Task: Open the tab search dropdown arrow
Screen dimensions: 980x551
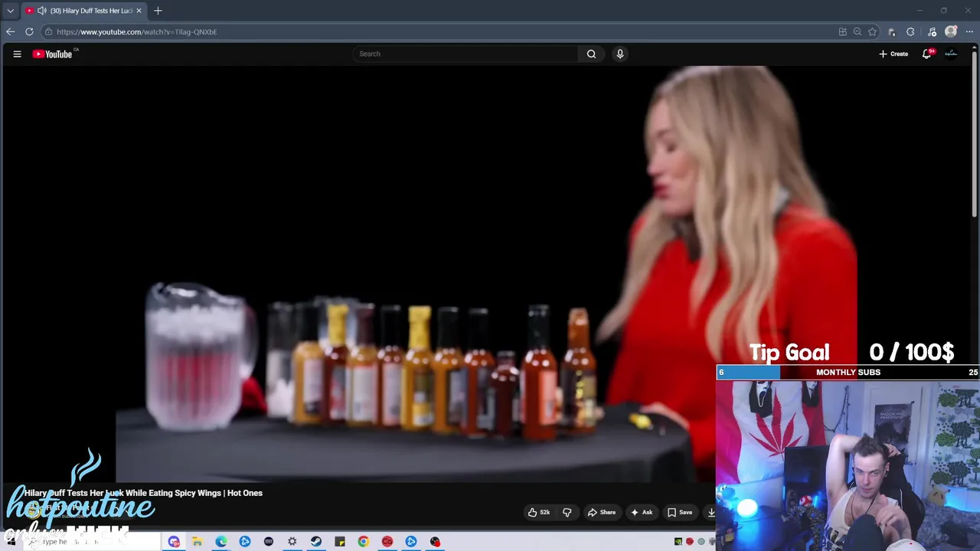Action: pos(10,11)
